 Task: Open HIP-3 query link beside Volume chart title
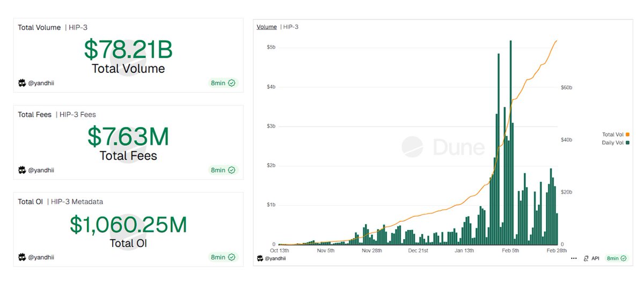[290, 27]
